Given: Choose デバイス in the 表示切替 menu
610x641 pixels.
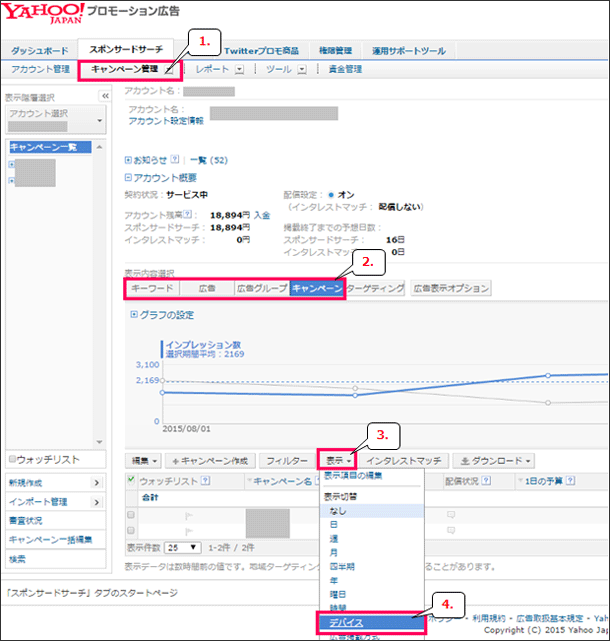Looking at the screenshot, I should (371, 622).
